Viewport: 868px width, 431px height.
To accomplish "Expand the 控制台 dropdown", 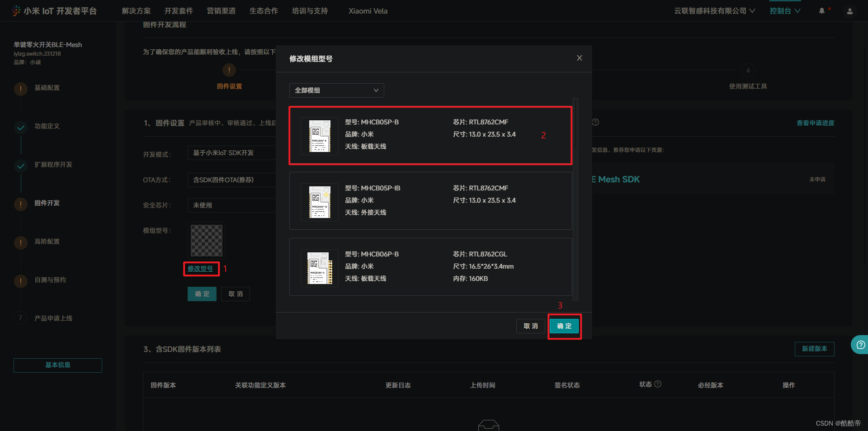I will [785, 11].
